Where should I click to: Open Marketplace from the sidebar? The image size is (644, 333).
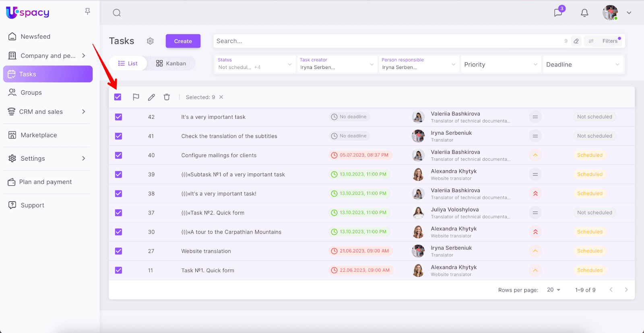coord(39,135)
